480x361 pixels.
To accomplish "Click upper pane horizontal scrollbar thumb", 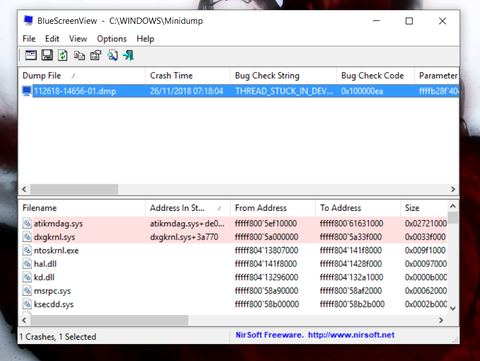I will pos(74,189).
